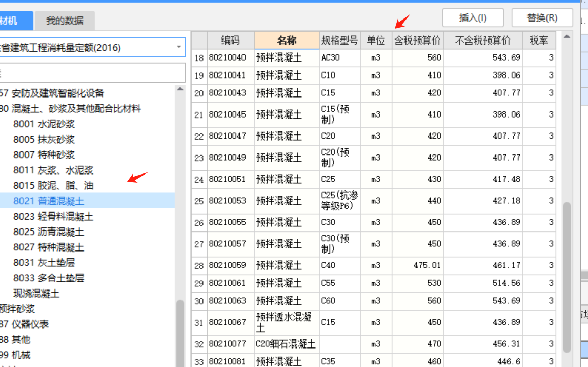The height and width of the screenshot is (367, 588).
Task: Select 8033 多合土垫层 in the tree
Action: (x=49, y=278)
